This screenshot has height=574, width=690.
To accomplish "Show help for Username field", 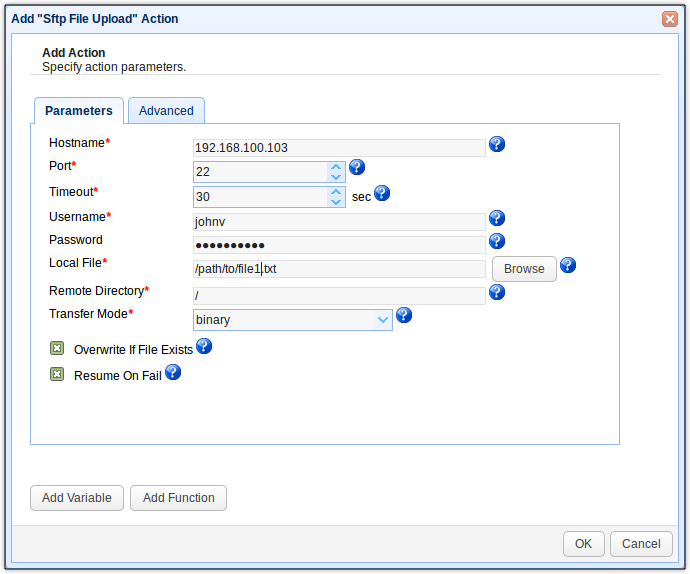I will pos(497,218).
